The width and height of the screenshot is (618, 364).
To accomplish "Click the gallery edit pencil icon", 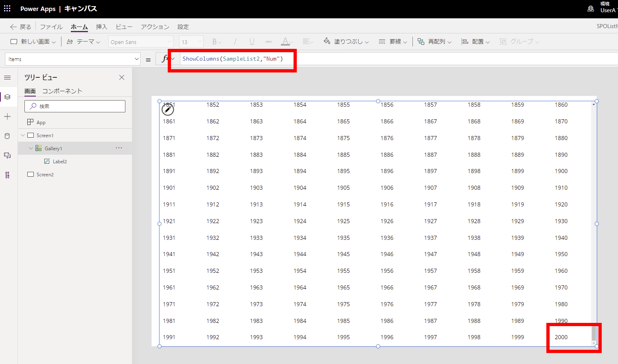I will pyautogui.click(x=168, y=110).
